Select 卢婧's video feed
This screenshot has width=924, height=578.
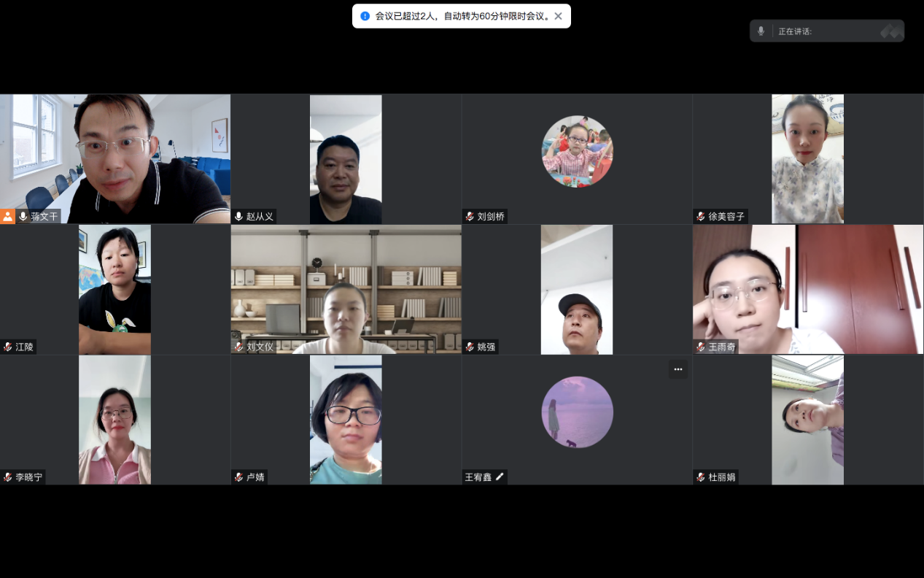pyautogui.click(x=346, y=420)
